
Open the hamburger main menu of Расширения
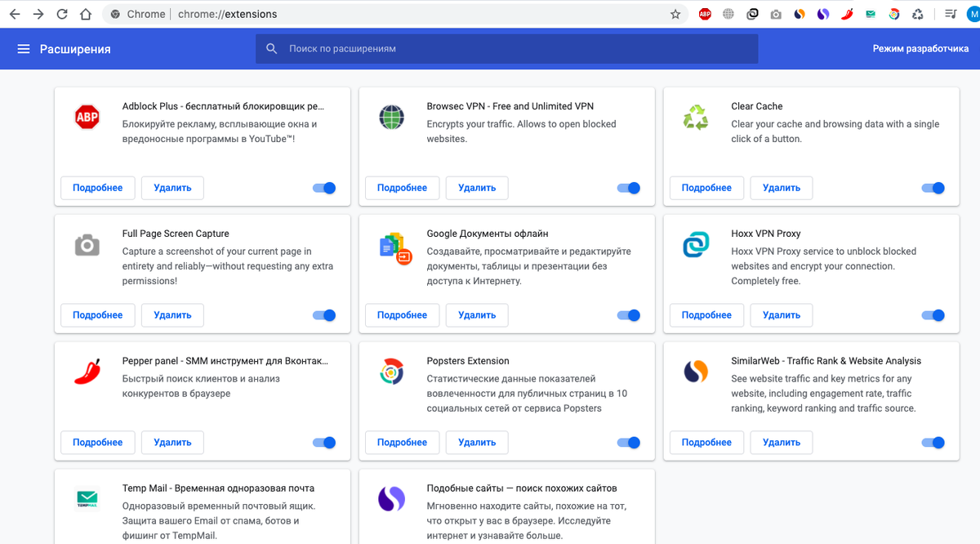click(x=24, y=49)
